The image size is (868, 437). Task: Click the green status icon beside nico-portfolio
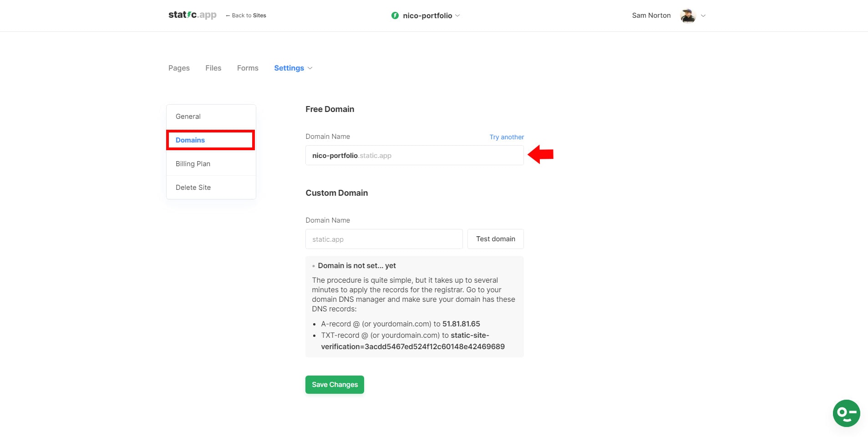click(x=394, y=15)
